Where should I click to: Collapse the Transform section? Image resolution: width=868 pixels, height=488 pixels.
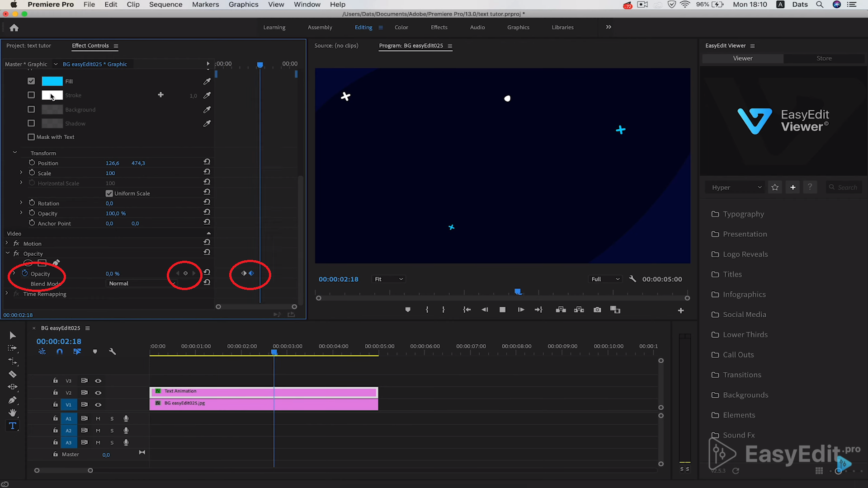coord(15,153)
